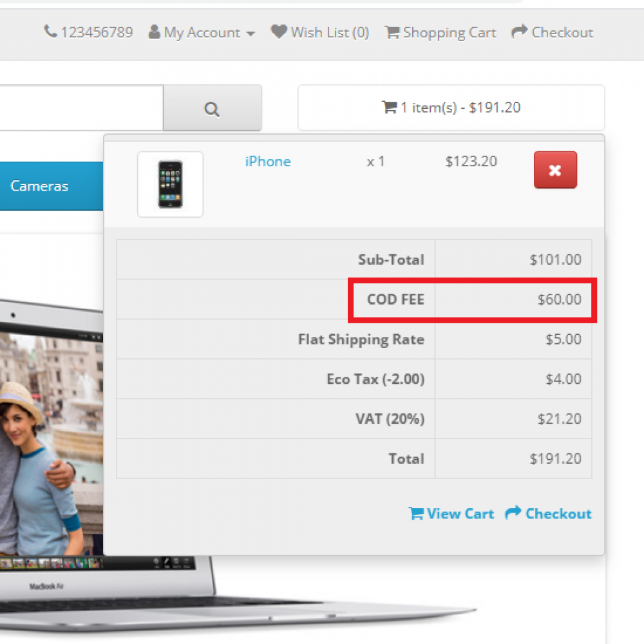Open the iPhone product page
Image resolution: width=644 pixels, height=644 pixels.
tap(268, 162)
